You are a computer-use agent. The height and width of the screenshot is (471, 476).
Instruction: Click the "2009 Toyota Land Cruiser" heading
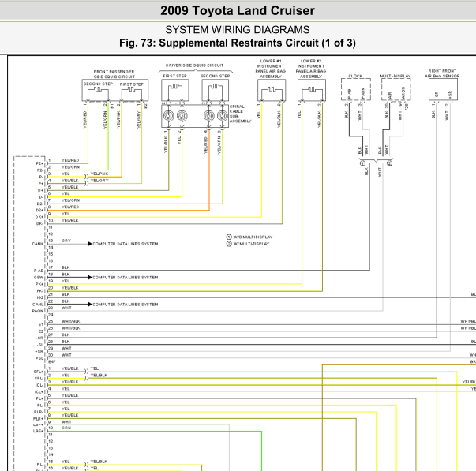point(238,11)
